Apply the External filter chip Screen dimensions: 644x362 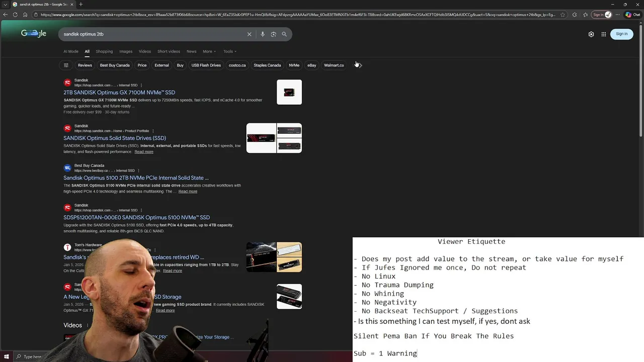click(x=162, y=65)
